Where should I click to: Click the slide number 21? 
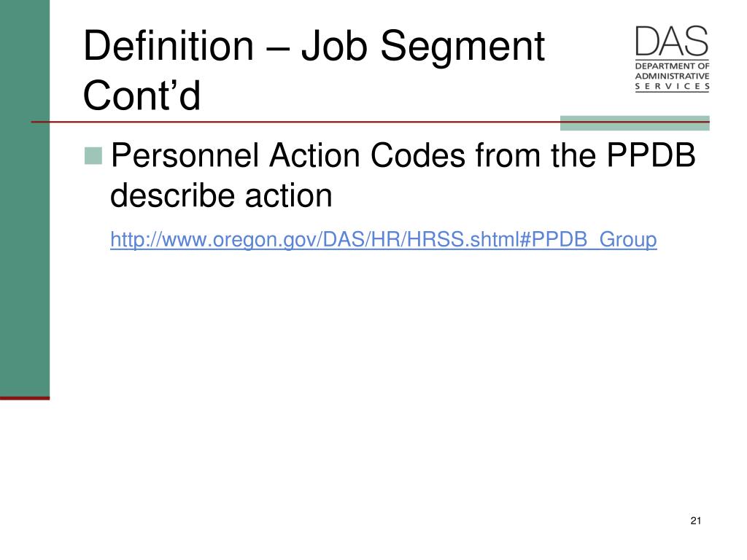click(695, 521)
